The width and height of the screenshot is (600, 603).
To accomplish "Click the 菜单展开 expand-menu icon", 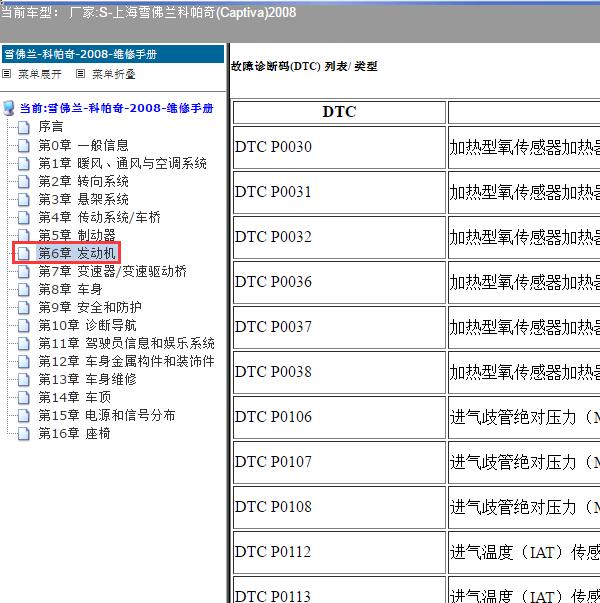I will (x=7, y=73).
